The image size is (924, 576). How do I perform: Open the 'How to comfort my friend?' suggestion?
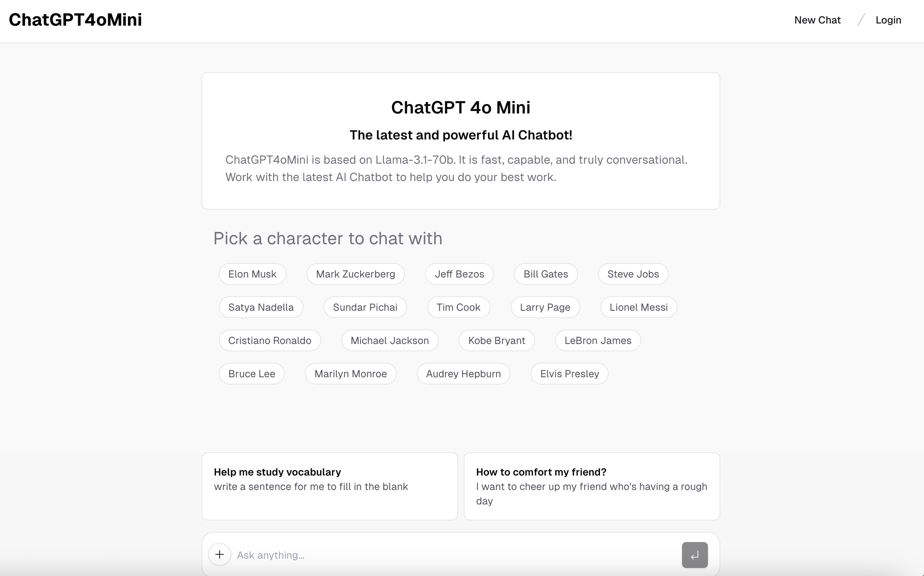591,486
